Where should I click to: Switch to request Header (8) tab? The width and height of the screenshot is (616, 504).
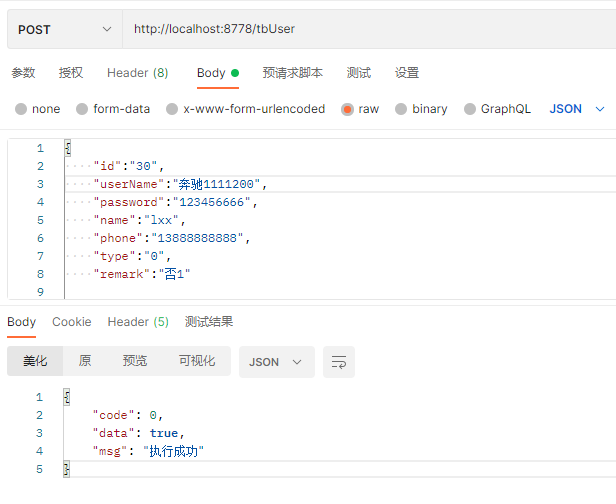(138, 73)
